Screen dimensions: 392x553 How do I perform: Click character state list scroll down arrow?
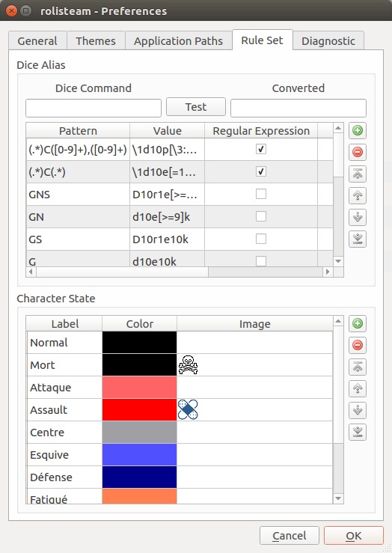338,498
